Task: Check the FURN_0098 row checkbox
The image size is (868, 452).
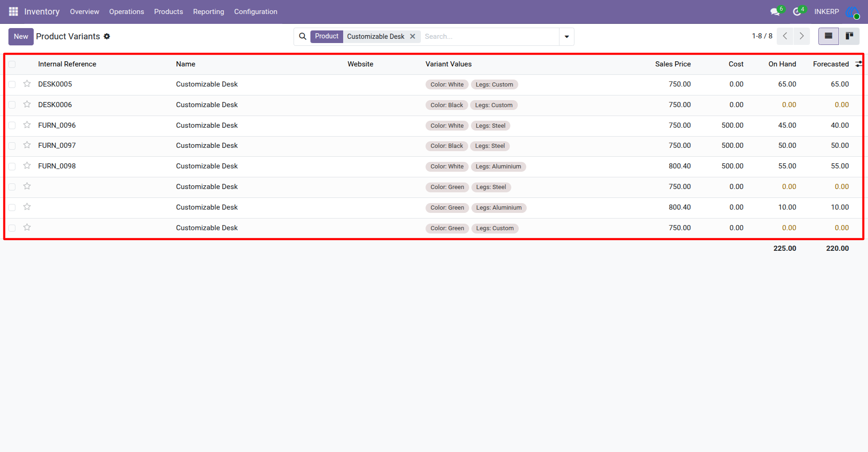Action: tap(12, 167)
